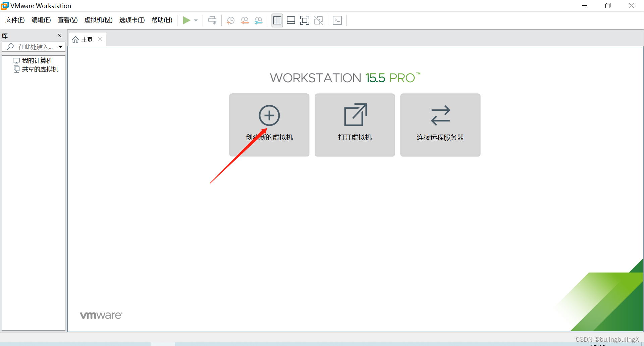This screenshot has height=346, width=644.
Task: Click the take snapshot clock icon
Action: click(x=230, y=20)
